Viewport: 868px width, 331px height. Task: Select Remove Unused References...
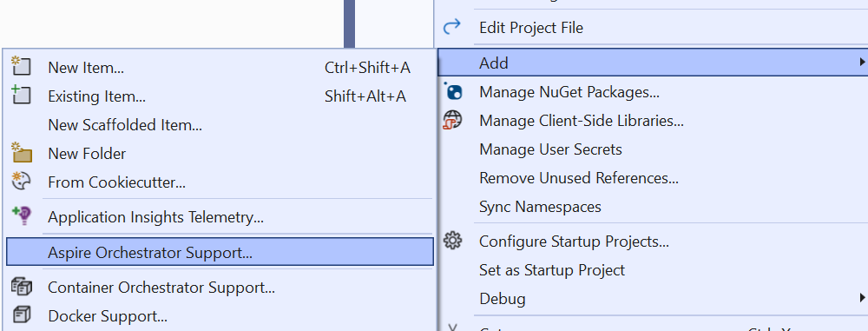(x=653, y=178)
